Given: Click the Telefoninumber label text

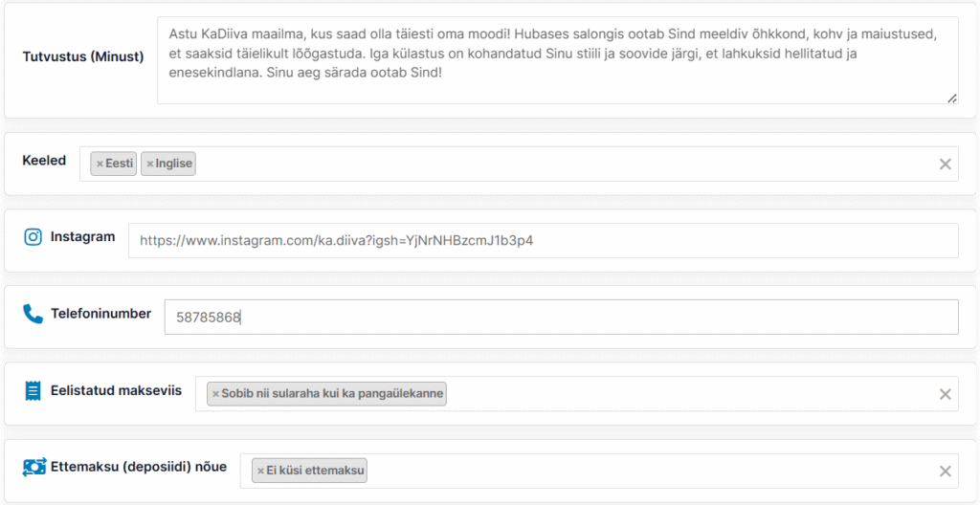Looking at the screenshot, I should click(100, 313).
